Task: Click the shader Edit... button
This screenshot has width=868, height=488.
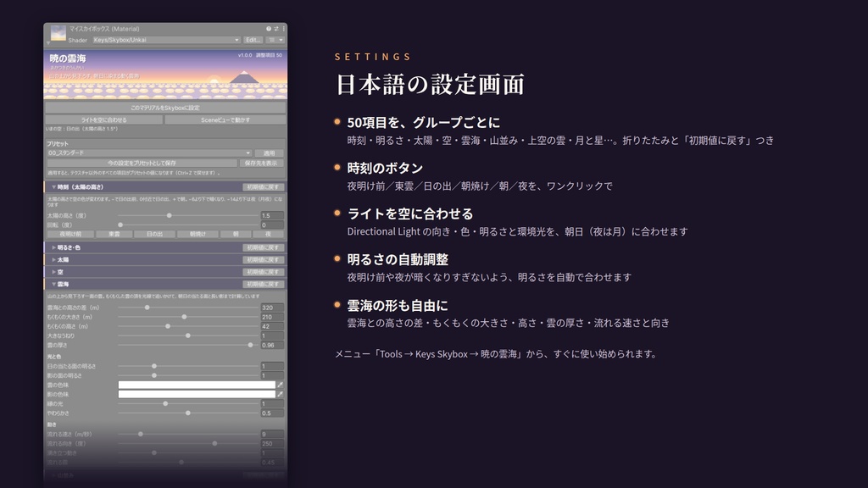Action: (253, 41)
